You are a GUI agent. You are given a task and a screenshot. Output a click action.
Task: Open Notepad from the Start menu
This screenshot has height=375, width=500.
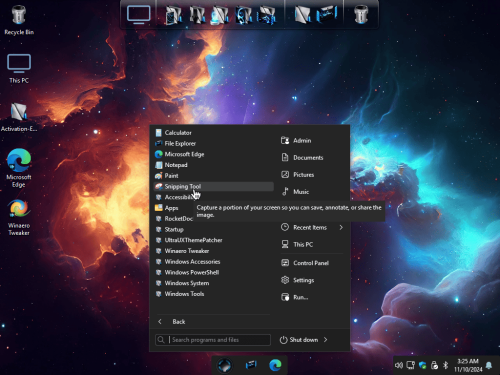pyautogui.click(x=213, y=165)
